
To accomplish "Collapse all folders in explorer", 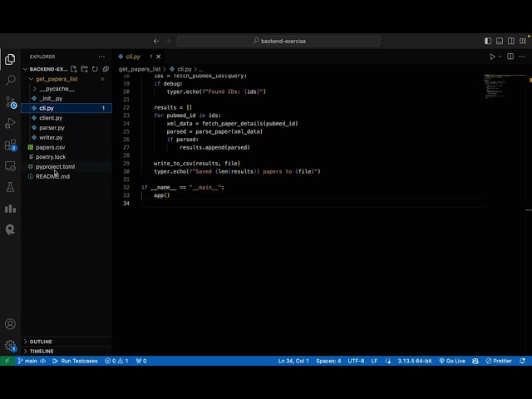I will click(x=106, y=69).
